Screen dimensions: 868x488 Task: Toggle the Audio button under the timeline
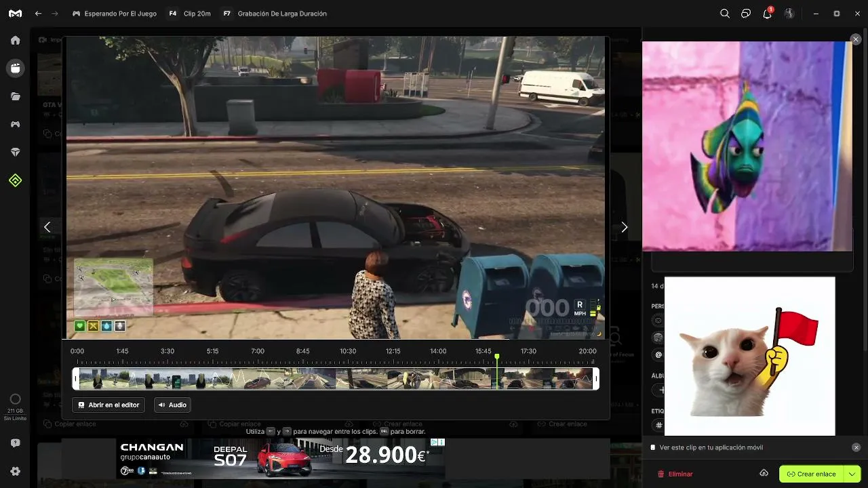pyautogui.click(x=172, y=405)
